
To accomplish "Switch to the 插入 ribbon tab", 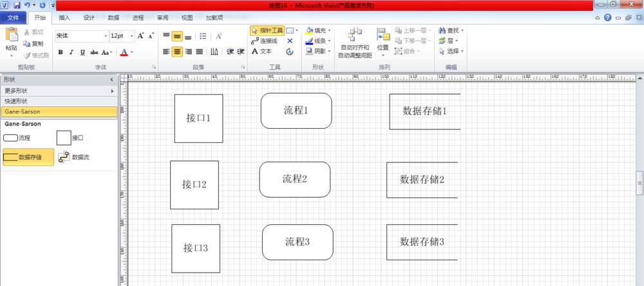I will tap(64, 18).
